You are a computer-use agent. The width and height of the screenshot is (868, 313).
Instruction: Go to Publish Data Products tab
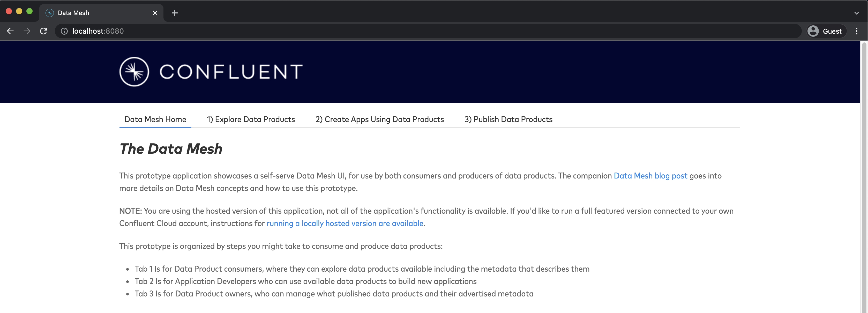(x=508, y=119)
